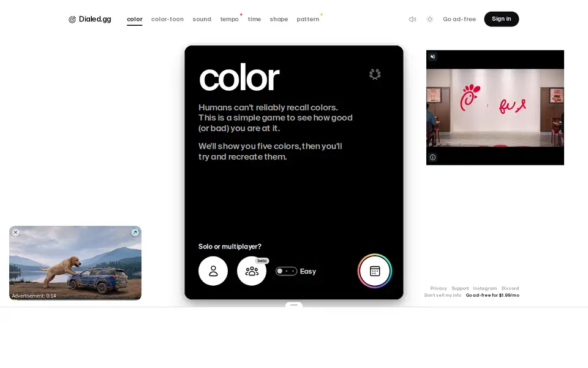Open the shape tab
588x368 pixels.
pos(279,19)
